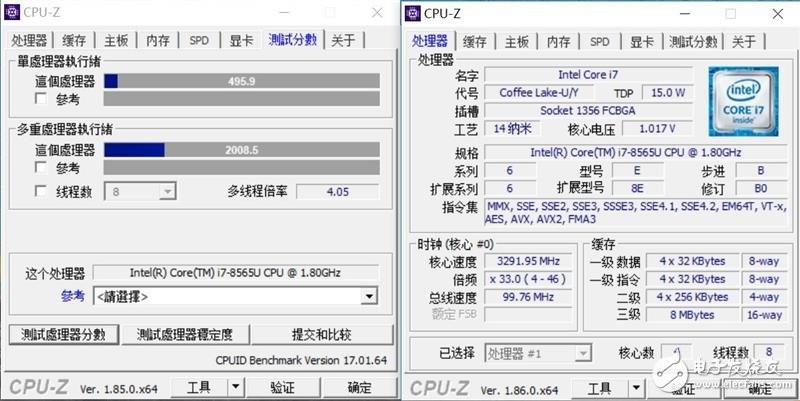Click 确定 button in left window
The width and height of the screenshot is (800, 401).
359,387
